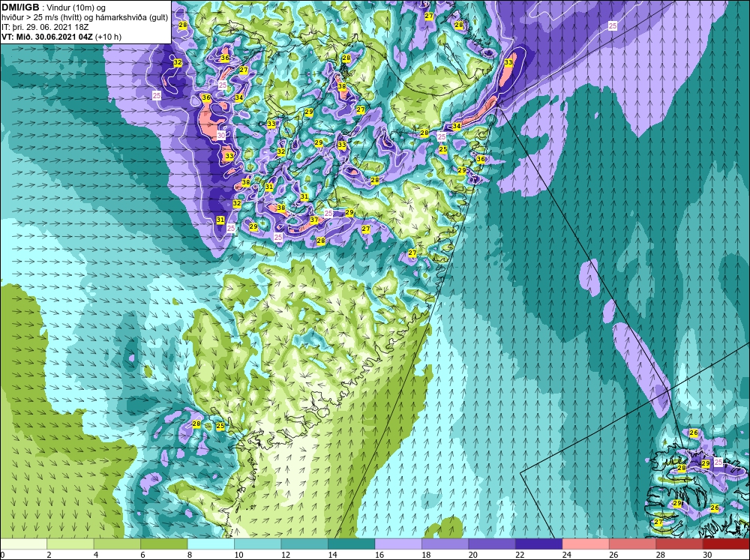Click the pale cream 0–2 legend swatch
Screen dimensions: 750x560
point(23,544)
